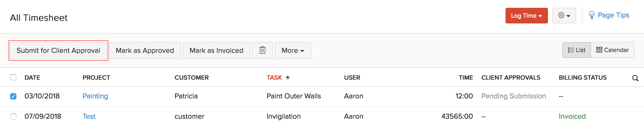Switch to Calendar view

pyautogui.click(x=613, y=50)
